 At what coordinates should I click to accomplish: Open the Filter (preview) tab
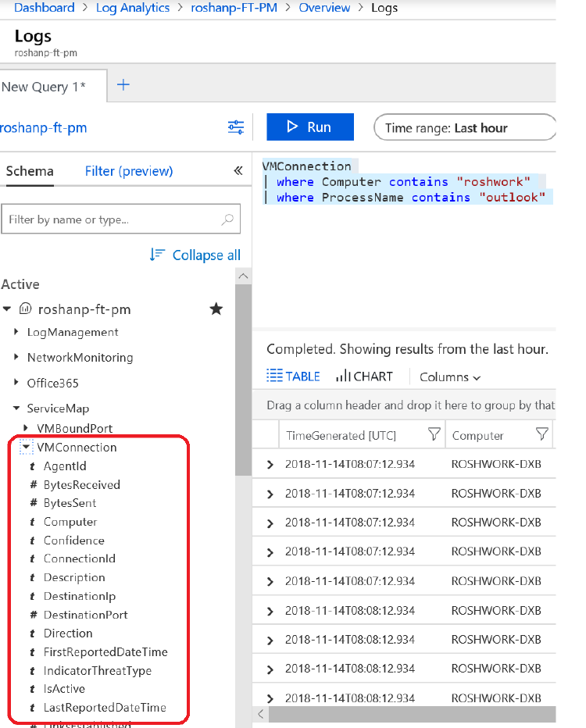click(129, 171)
